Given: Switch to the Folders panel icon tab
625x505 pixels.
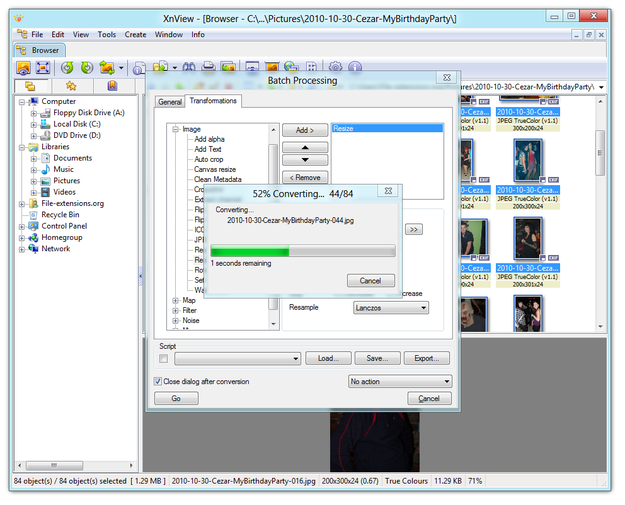Looking at the screenshot, I should pyautogui.click(x=30, y=86).
